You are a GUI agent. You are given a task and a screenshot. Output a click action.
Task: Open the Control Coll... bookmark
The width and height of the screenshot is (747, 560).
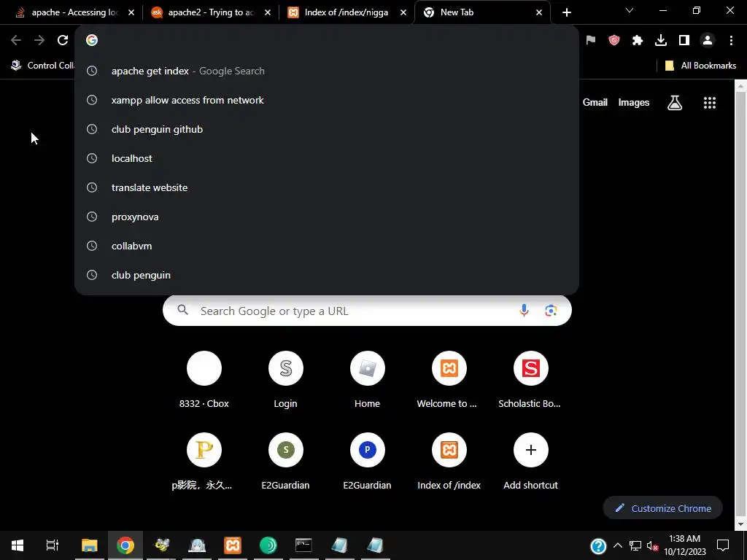coord(42,65)
